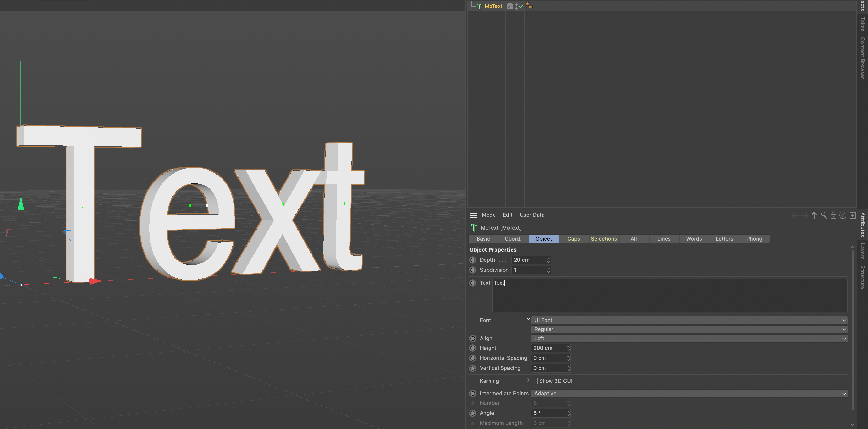
Task: Switch to the Caps tab
Action: tap(573, 239)
